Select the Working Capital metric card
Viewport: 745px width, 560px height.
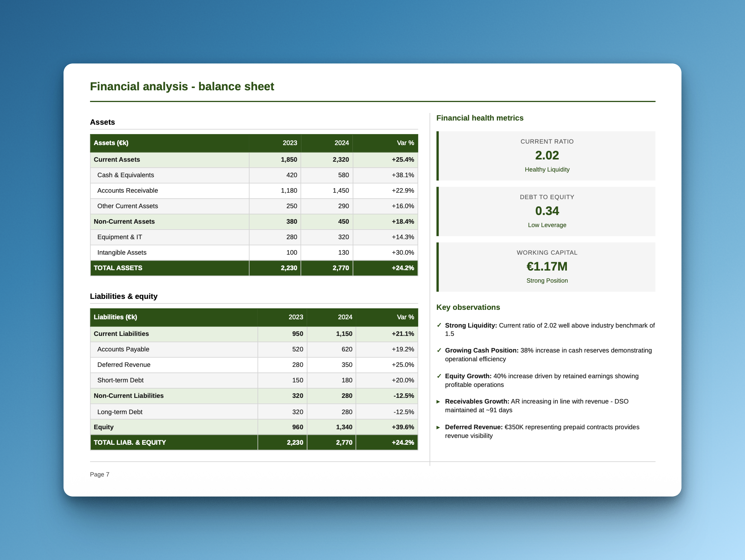(x=547, y=266)
